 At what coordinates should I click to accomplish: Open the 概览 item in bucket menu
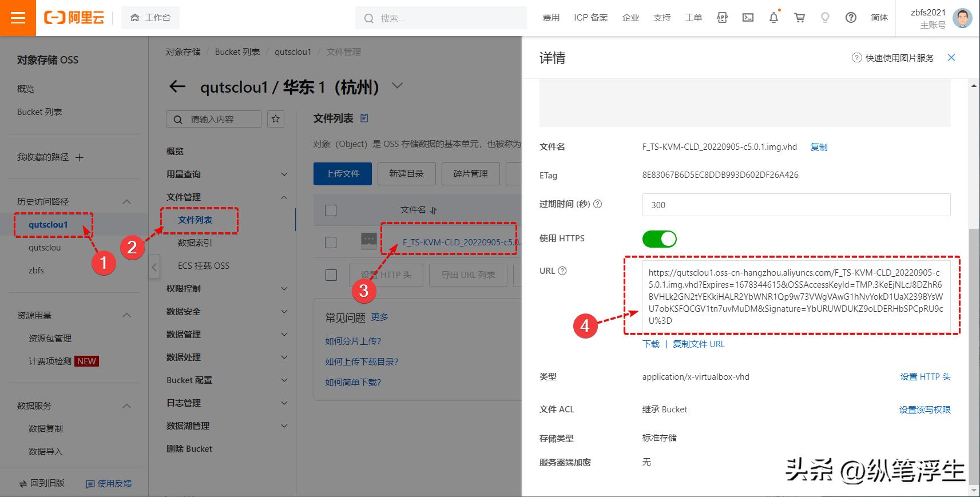coord(175,151)
